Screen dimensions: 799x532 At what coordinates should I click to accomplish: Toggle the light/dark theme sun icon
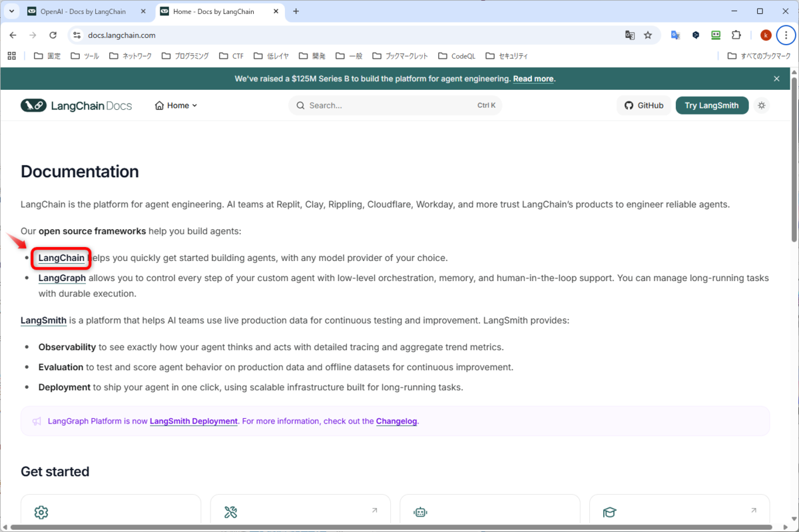pos(762,105)
